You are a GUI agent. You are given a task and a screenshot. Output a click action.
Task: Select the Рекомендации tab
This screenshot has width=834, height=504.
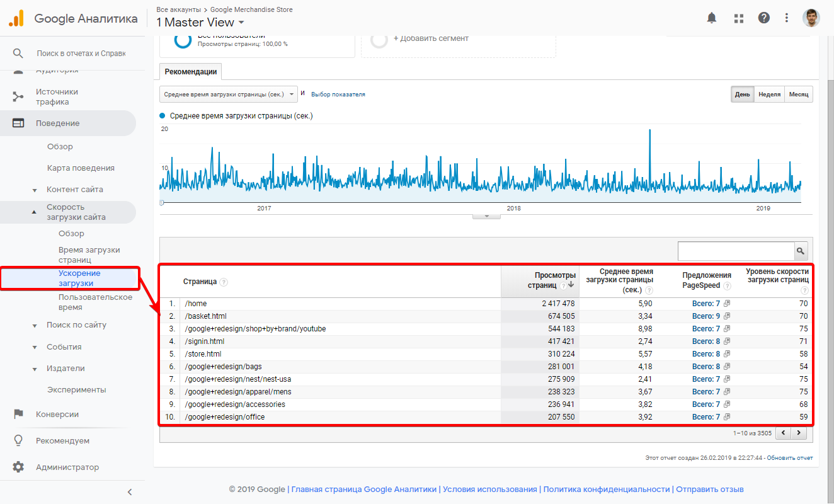tap(191, 72)
